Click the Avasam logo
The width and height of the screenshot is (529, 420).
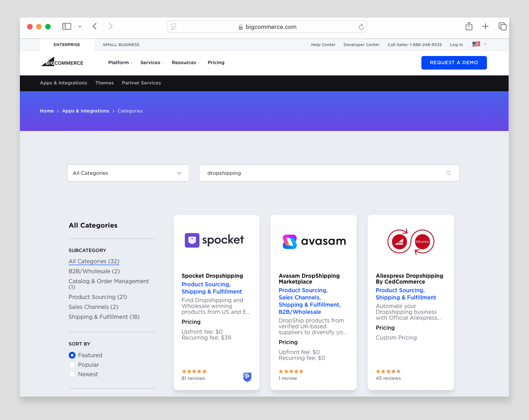point(314,241)
